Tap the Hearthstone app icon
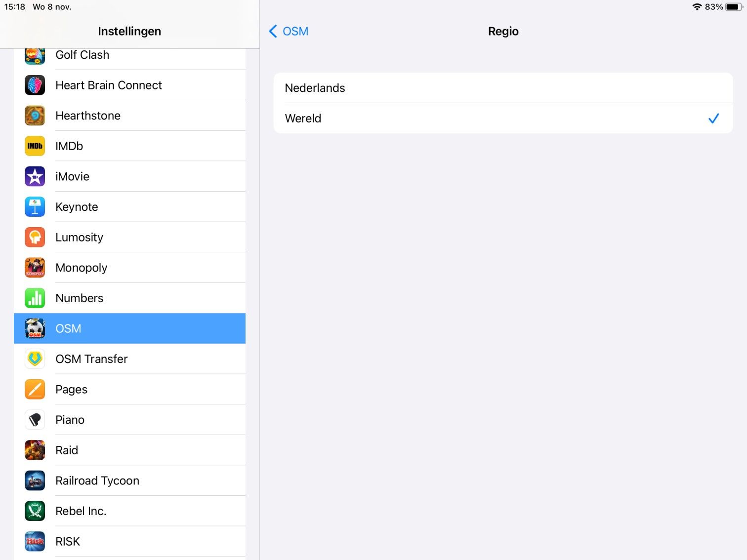 35,116
